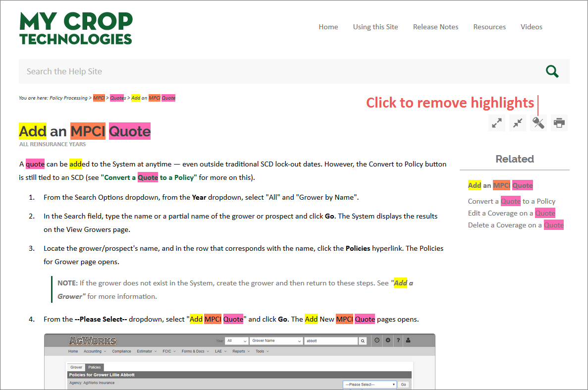The image size is (588, 390).
Task: Open the Home navigation item
Action: tap(328, 27)
